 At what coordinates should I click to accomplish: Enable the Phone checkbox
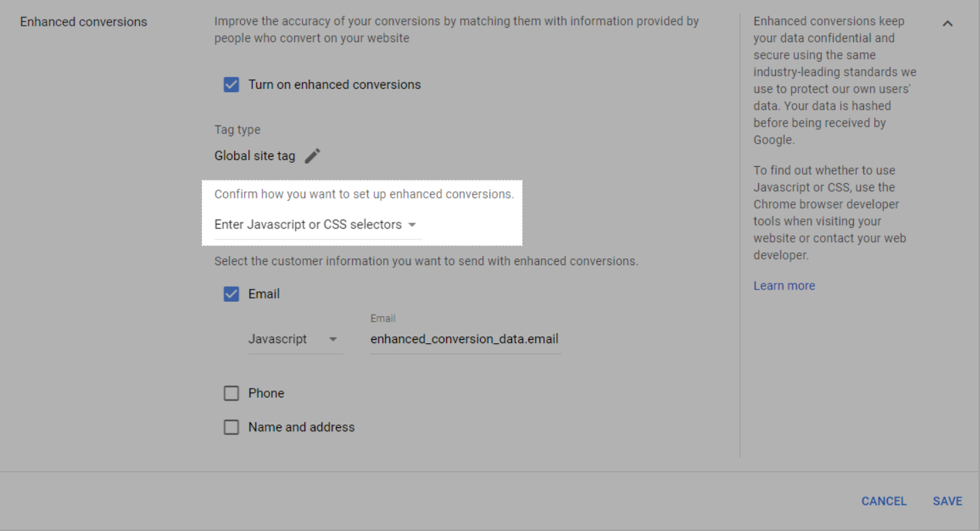231,393
